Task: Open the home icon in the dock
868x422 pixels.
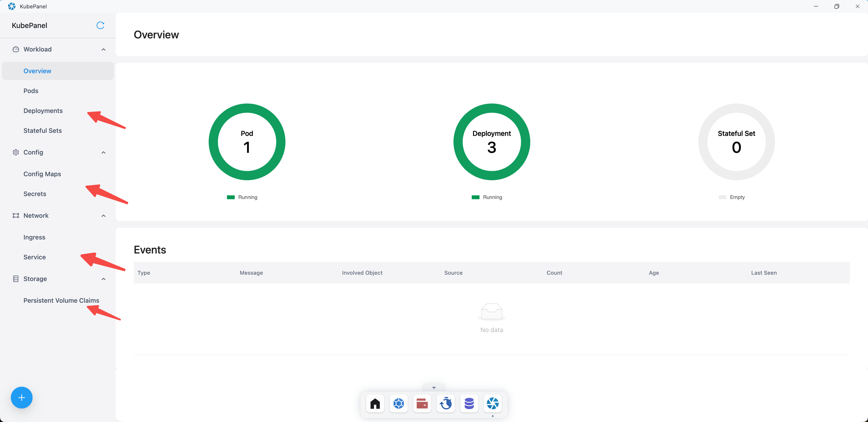Action: [x=375, y=403]
